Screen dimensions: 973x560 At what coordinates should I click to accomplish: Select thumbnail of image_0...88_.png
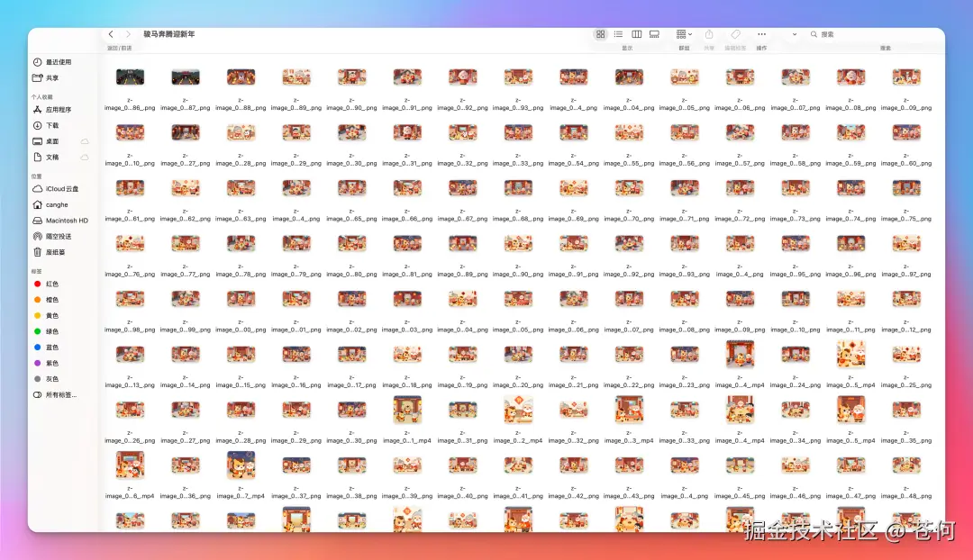tap(241, 77)
